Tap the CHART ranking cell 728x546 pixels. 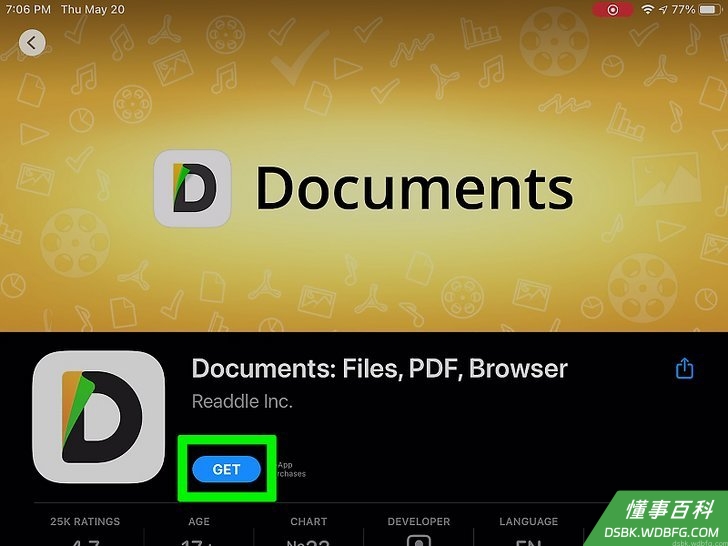[309, 532]
